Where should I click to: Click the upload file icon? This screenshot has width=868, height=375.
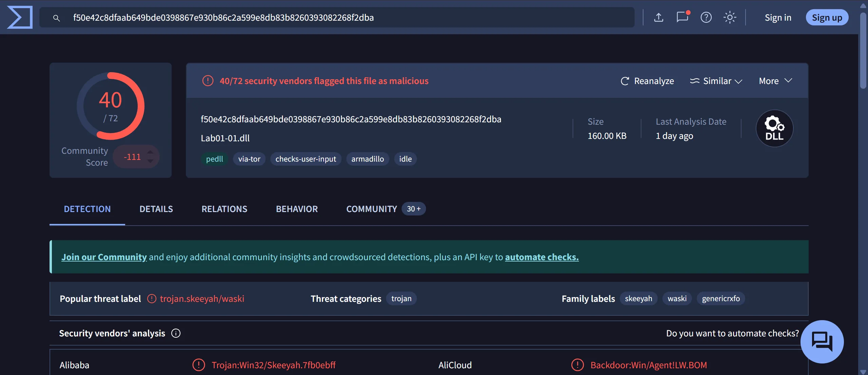(x=658, y=17)
